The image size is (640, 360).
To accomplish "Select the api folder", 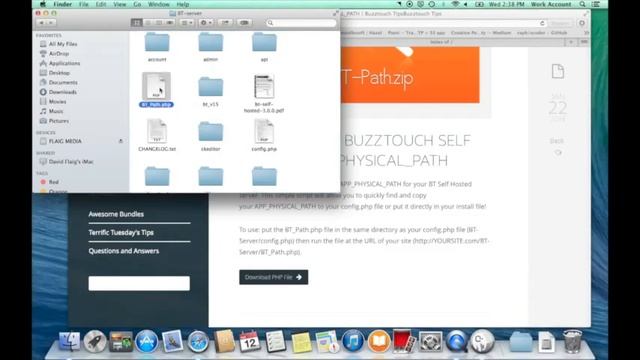I will pyautogui.click(x=264, y=47).
